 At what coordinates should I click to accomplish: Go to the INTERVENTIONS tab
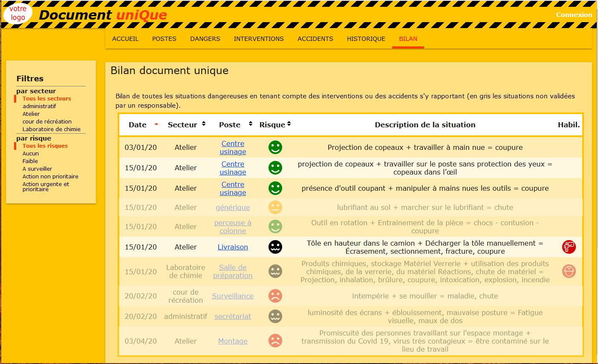tap(259, 39)
